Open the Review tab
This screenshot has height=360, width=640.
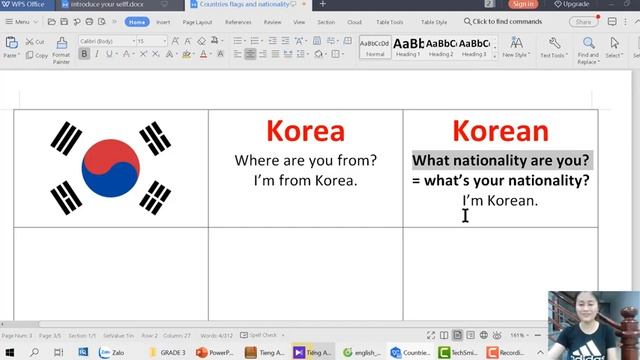click(272, 22)
